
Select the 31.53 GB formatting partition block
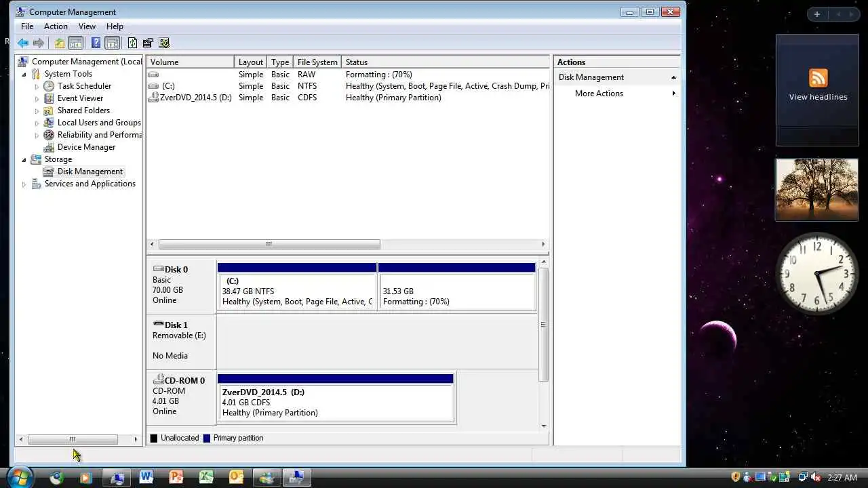(457, 287)
